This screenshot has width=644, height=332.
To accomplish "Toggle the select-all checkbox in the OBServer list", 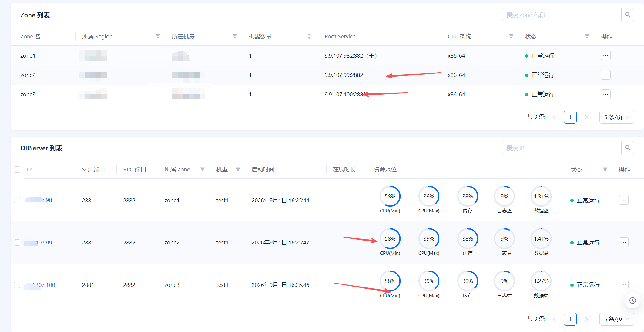I will coord(17,169).
